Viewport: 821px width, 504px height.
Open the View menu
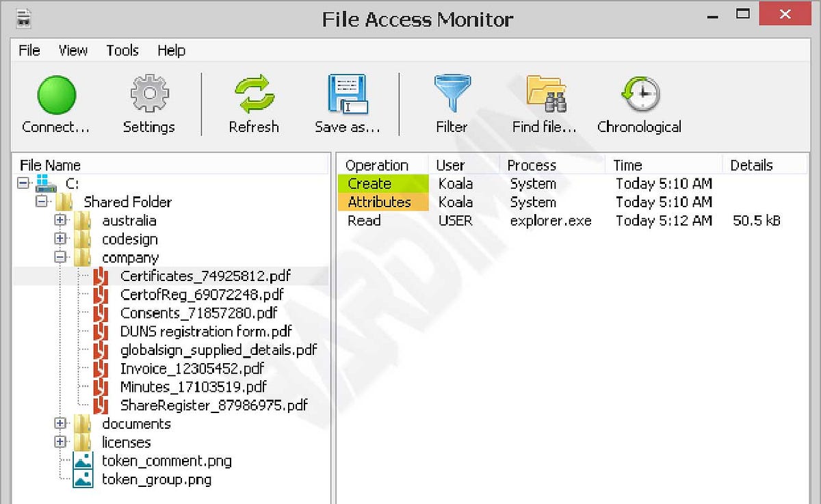point(73,50)
